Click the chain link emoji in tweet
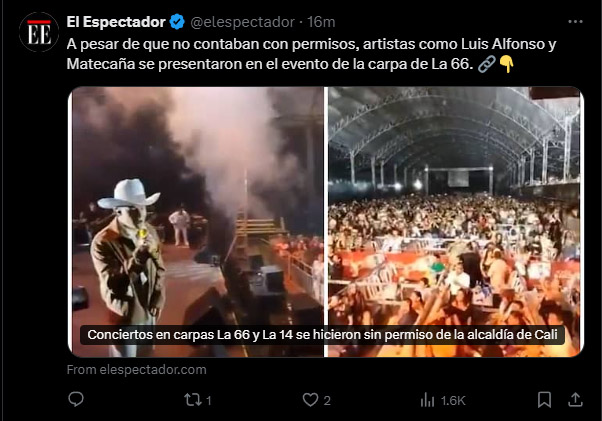The width and height of the screenshot is (602, 421). coord(486,64)
